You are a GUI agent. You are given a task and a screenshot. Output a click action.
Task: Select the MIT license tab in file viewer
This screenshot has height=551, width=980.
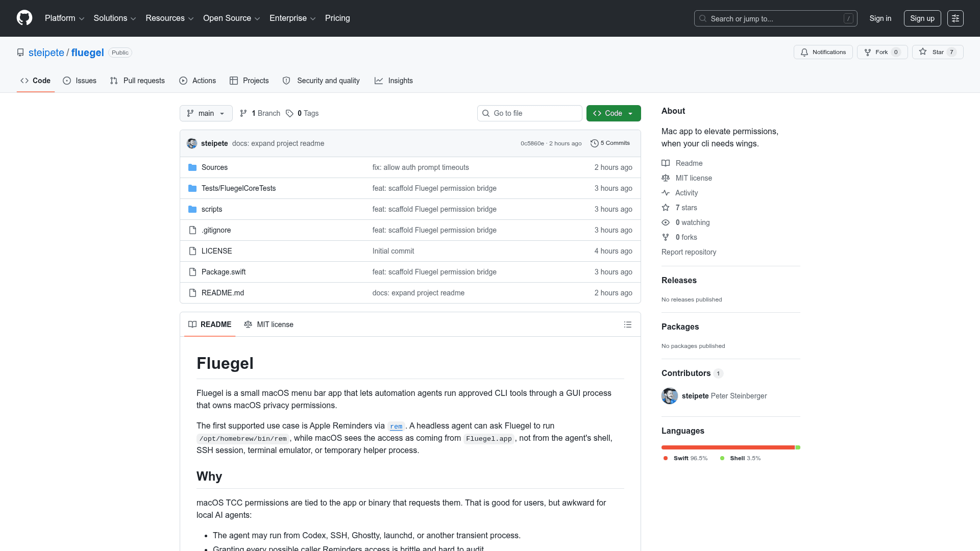[268, 324]
